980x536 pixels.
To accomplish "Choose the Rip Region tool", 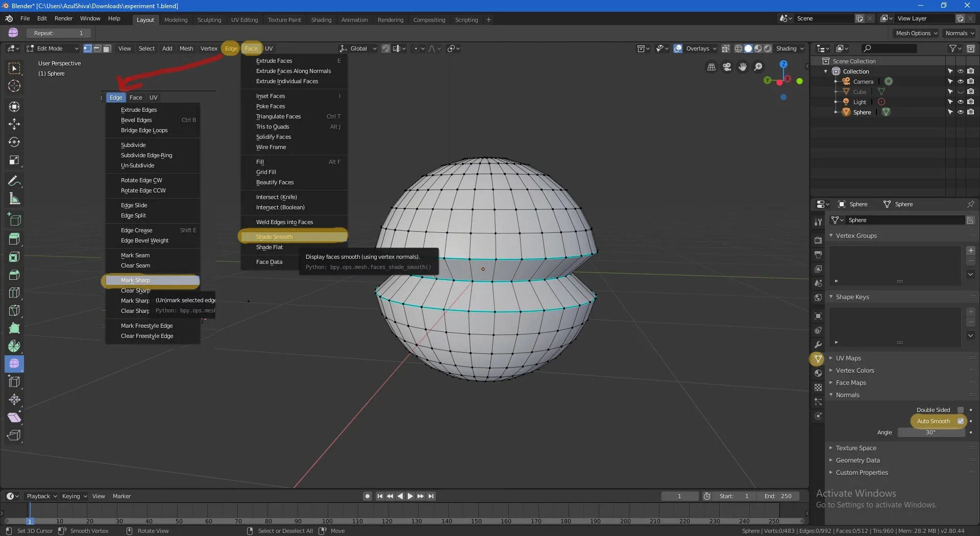I will pos(14,435).
